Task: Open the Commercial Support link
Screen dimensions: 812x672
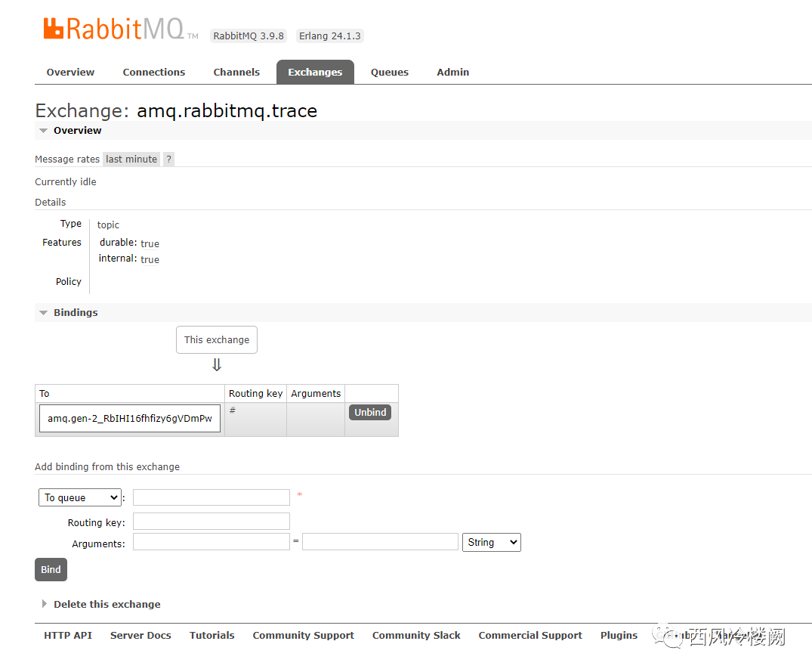Action: [529, 635]
